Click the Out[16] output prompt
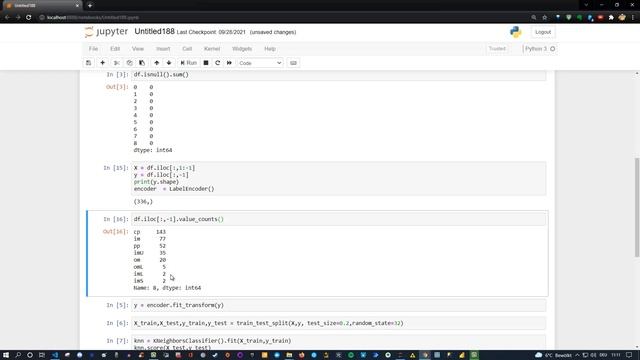This screenshot has width=640, height=360. tap(115, 232)
